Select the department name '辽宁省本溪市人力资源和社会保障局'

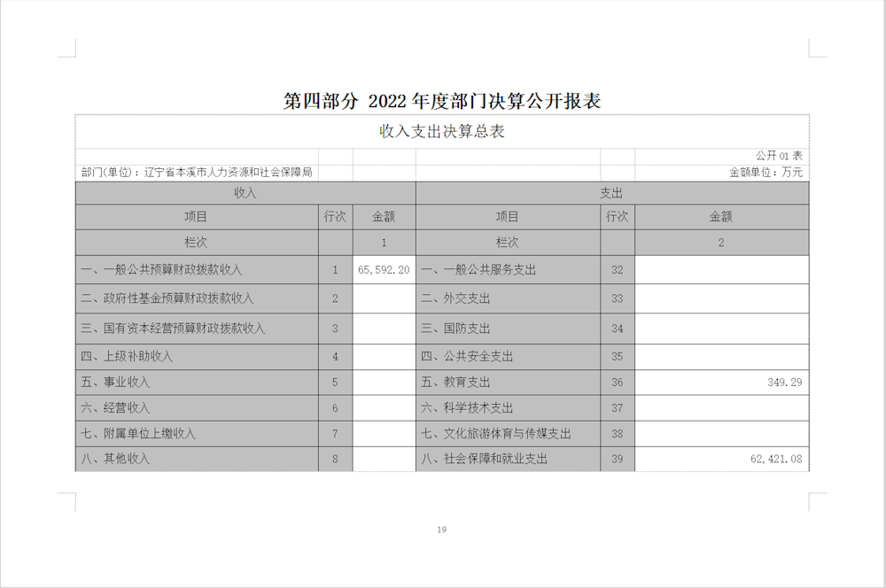229,172
